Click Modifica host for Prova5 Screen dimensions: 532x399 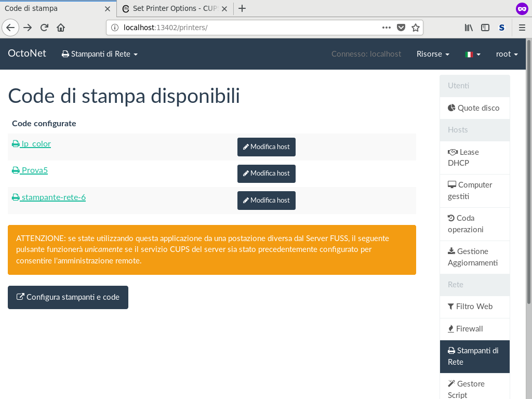(267, 174)
